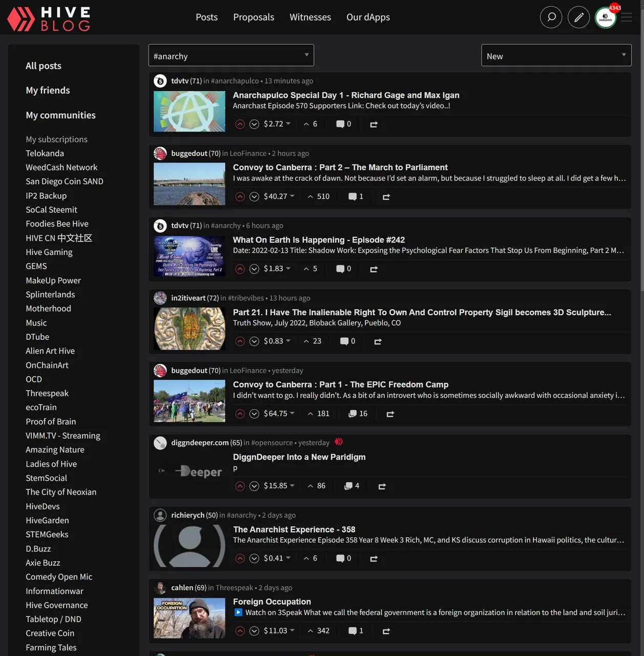Show voters list for 510 votes
The width and height of the screenshot is (644, 656).
[319, 197]
